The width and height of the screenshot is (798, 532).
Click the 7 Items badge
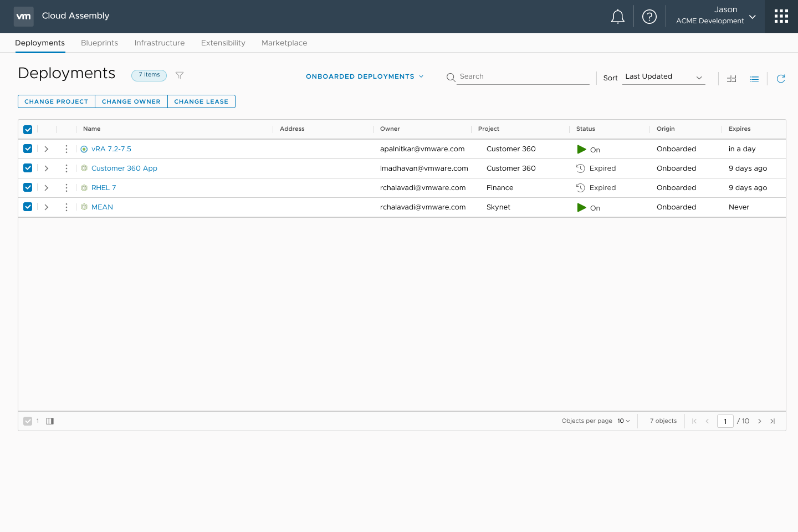149,75
